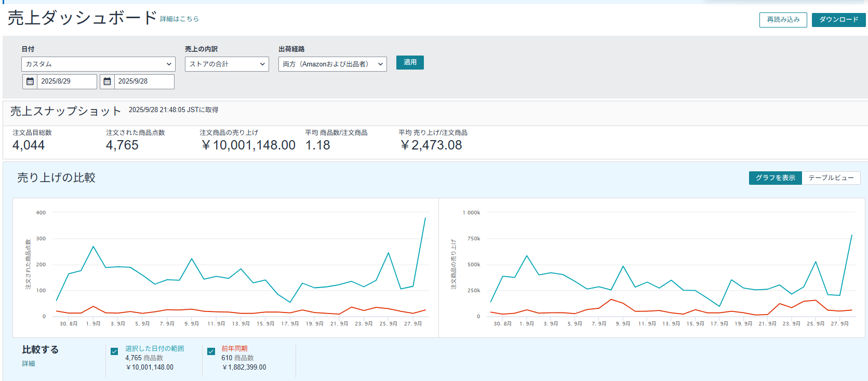
Task: Click the peak at right of units chart
Action: (425, 219)
